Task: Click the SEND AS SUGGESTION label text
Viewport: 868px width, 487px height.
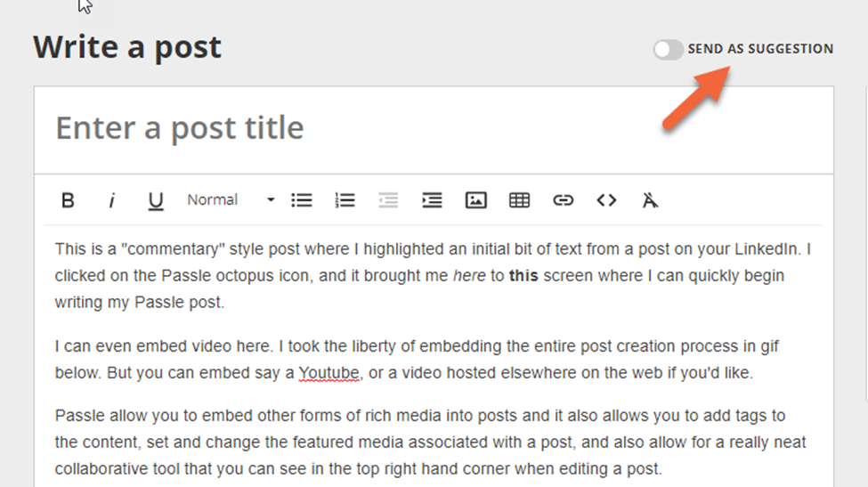Action: tap(760, 50)
